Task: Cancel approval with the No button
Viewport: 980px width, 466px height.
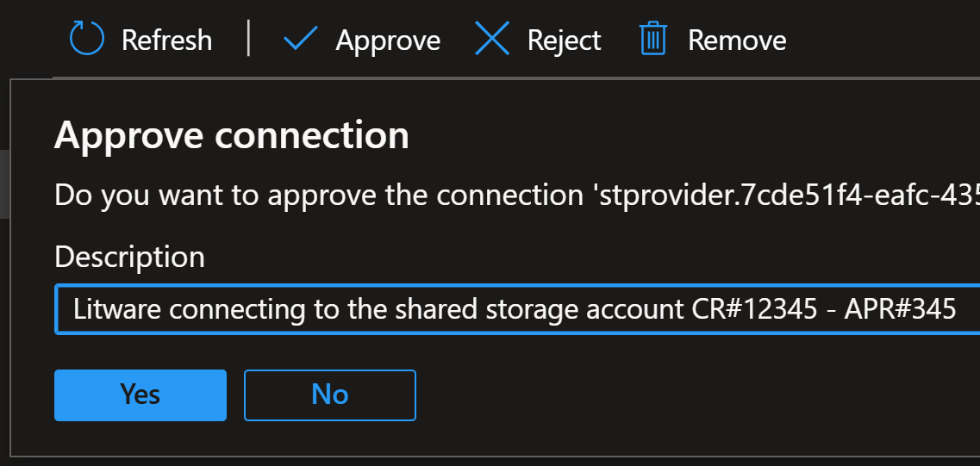Action: 329,395
